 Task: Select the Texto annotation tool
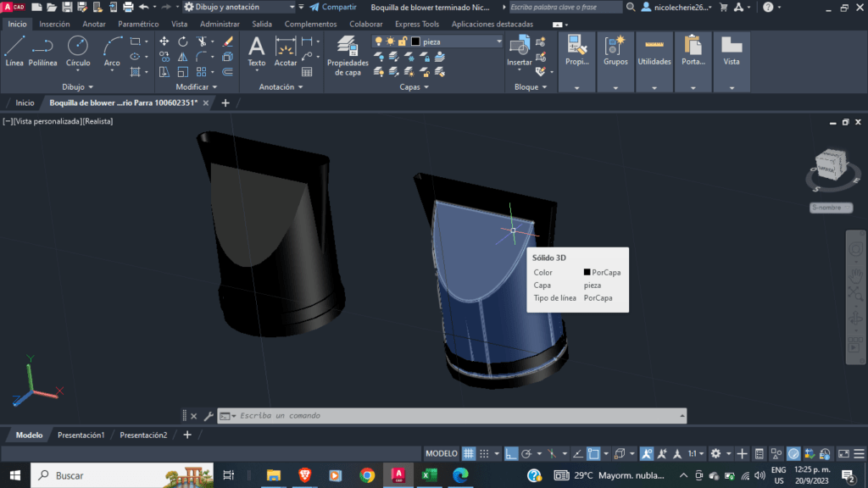pos(256,52)
